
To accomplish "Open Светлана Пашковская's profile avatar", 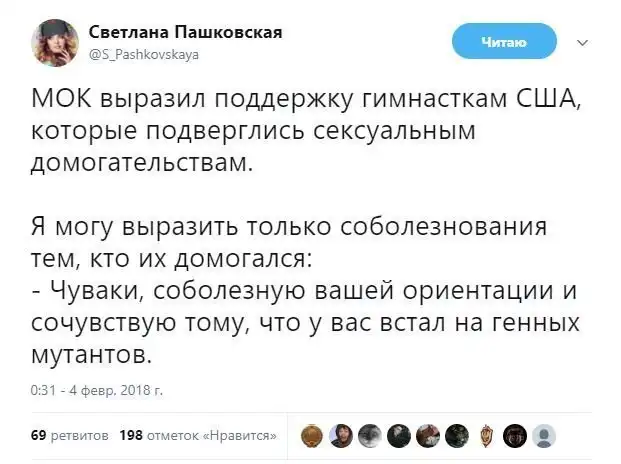I will pos(52,44).
